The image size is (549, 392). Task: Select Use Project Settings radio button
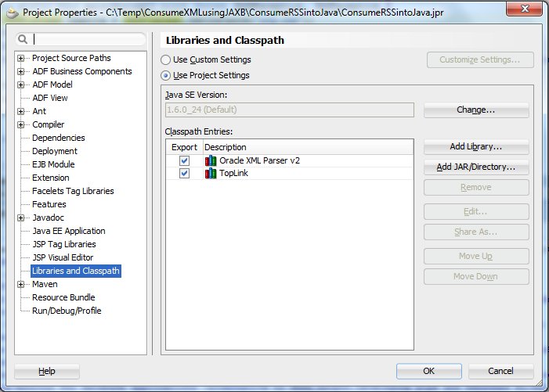coord(165,75)
